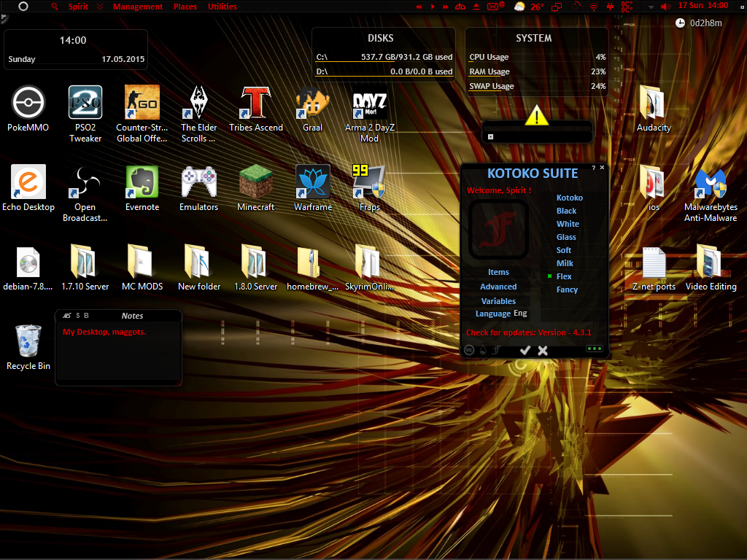Select the Black skin option

tap(567, 211)
